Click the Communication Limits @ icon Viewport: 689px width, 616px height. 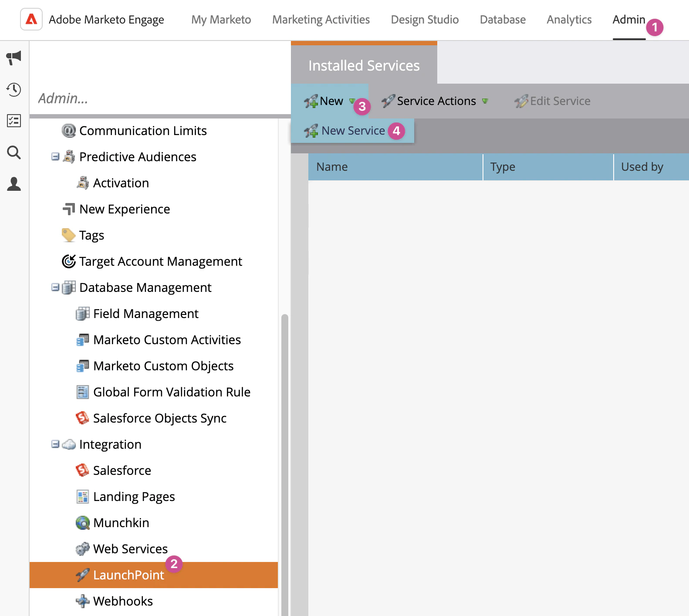pos(69,130)
